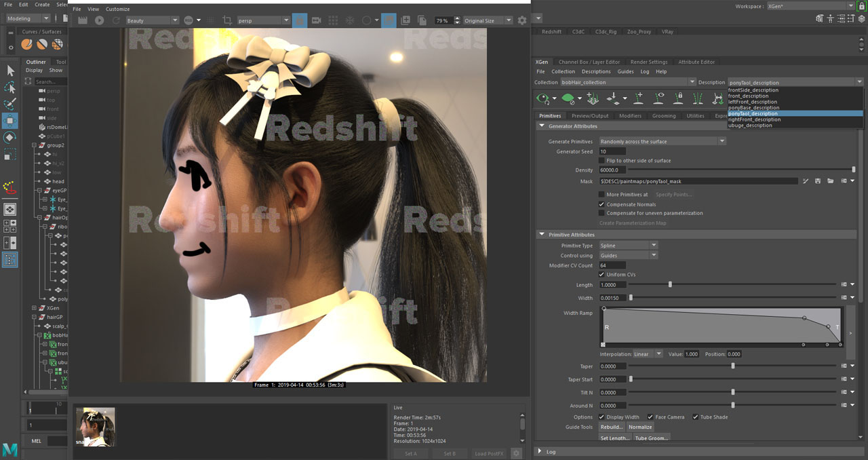Toggle the Face Camera option

point(650,417)
